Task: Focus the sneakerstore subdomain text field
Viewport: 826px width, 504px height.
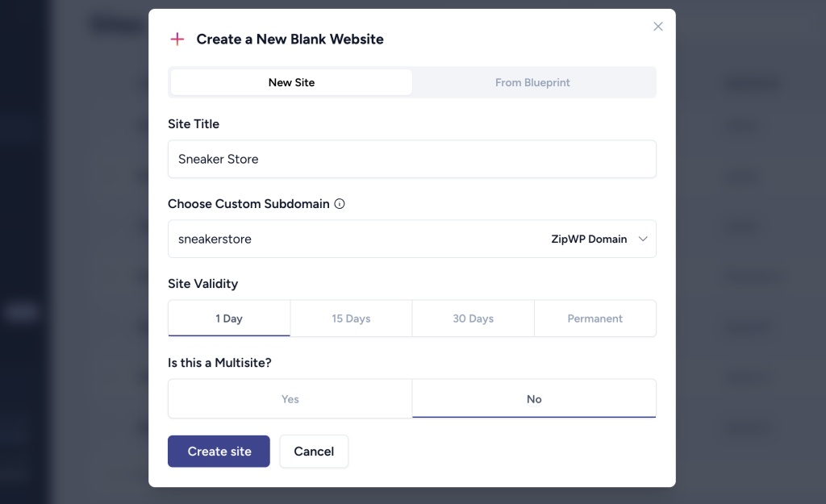Action: 347,239
